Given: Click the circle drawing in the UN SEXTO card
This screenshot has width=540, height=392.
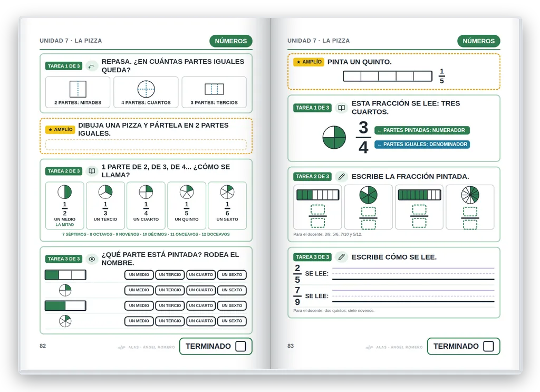Looking at the screenshot, I should [x=227, y=192].
